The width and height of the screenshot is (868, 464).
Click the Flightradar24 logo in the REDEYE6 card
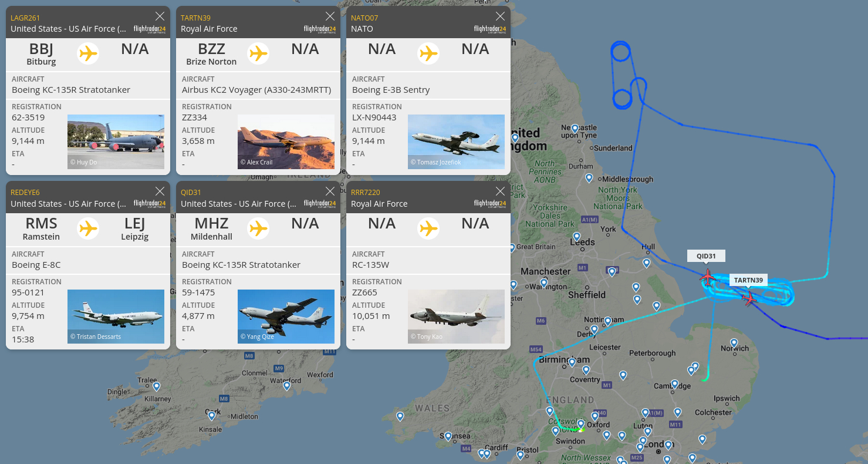coord(149,203)
